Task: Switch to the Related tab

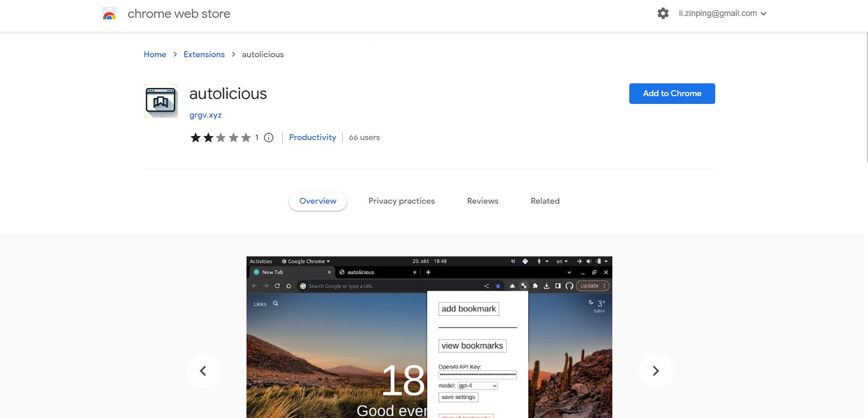Action: (545, 201)
